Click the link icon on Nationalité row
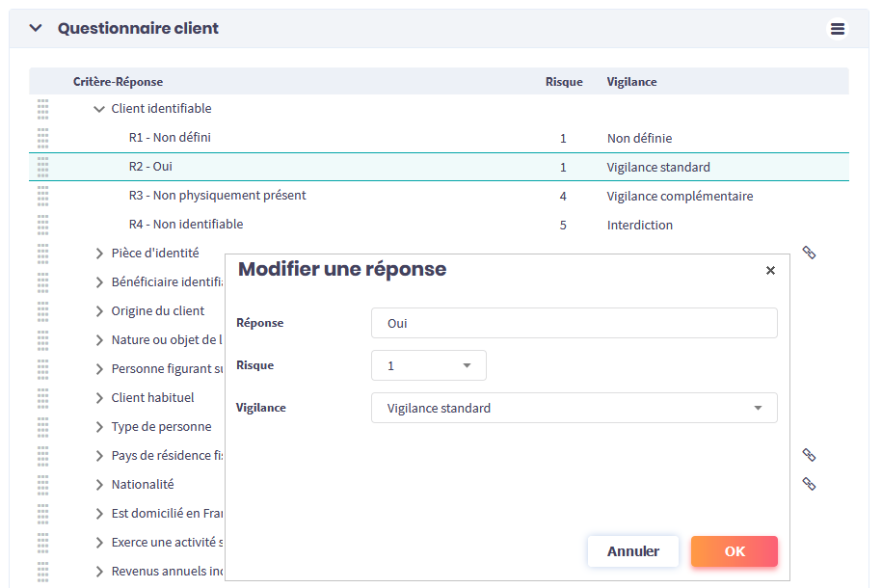The height and width of the screenshot is (588, 882). tap(810, 484)
